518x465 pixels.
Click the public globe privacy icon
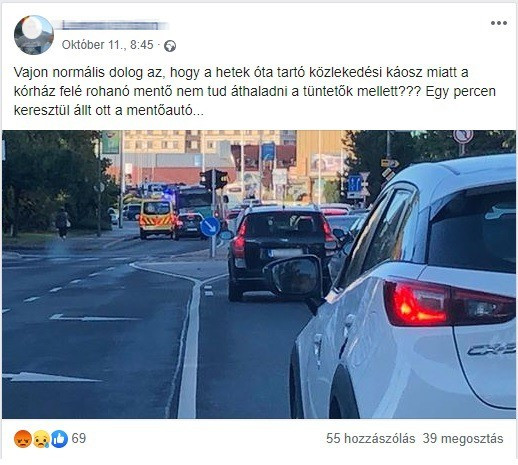coord(170,46)
